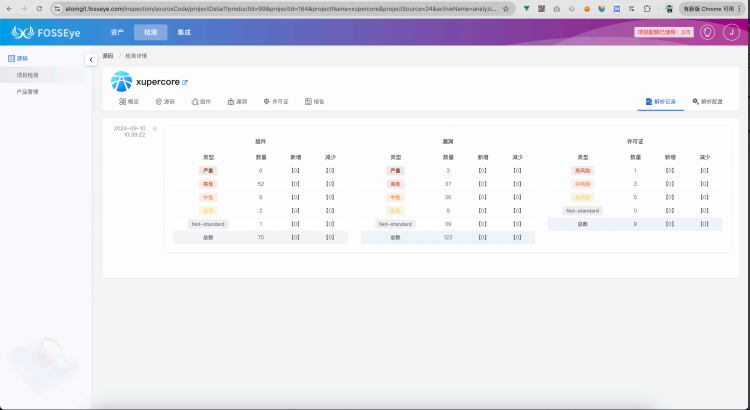Switch to the 许可证 license tab
750x410 pixels.
click(x=276, y=101)
